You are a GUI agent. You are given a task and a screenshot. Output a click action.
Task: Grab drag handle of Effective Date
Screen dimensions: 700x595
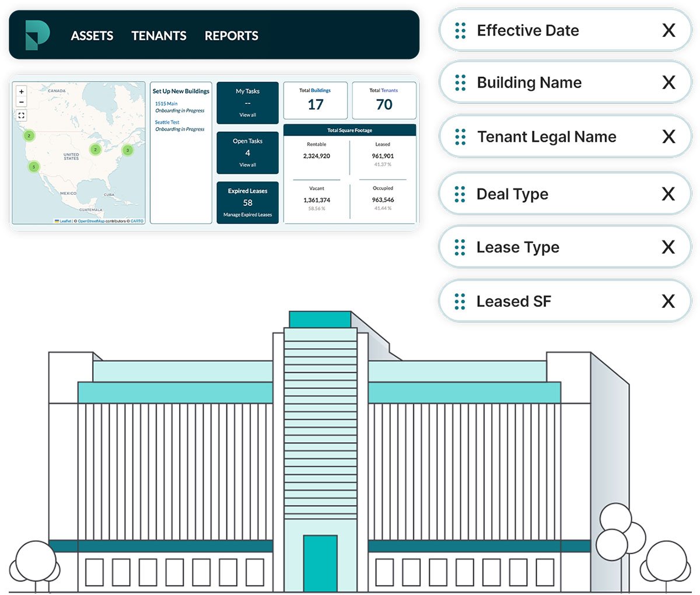460,30
